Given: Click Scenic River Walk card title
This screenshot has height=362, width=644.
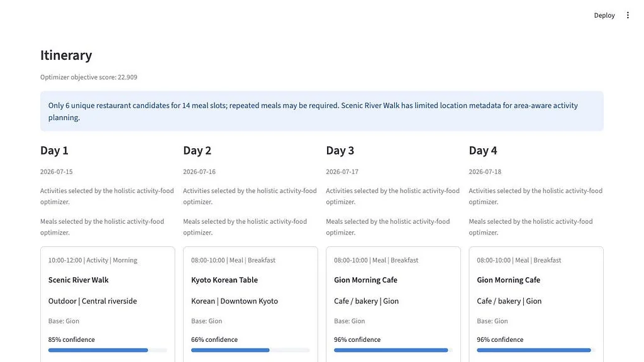Looking at the screenshot, I should (79, 280).
